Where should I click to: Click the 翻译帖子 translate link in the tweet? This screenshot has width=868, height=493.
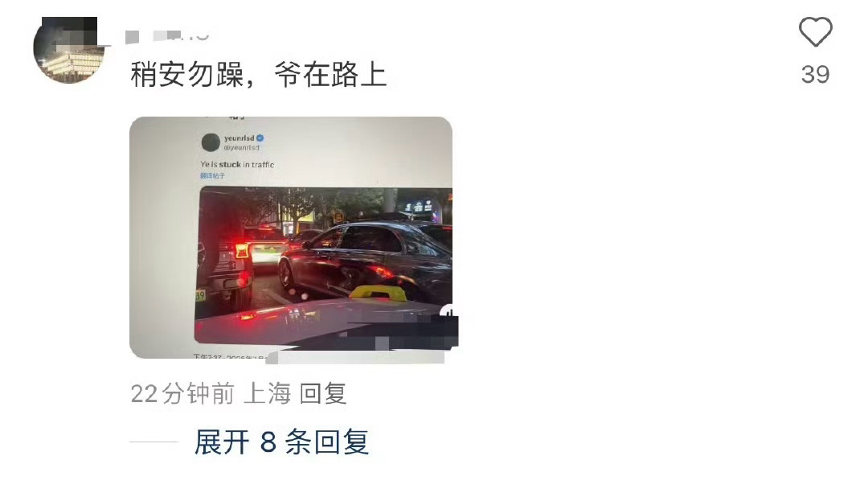[212, 175]
